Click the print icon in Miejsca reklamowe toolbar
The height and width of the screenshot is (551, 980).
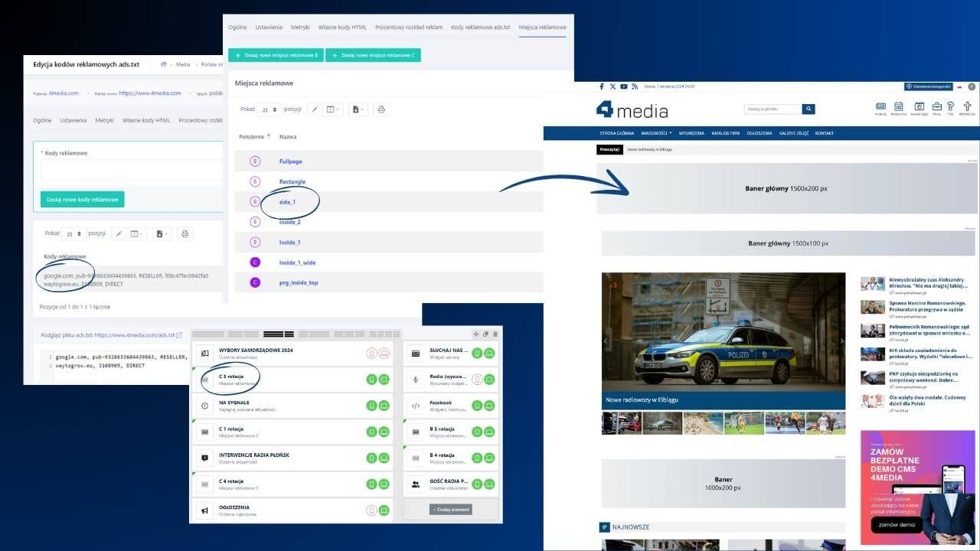[381, 109]
